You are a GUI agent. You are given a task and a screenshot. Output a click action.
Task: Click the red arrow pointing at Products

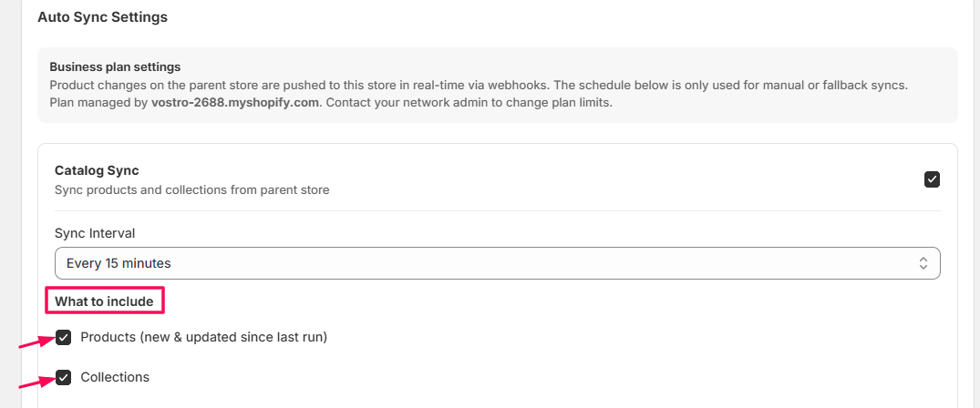(x=34, y=342)
